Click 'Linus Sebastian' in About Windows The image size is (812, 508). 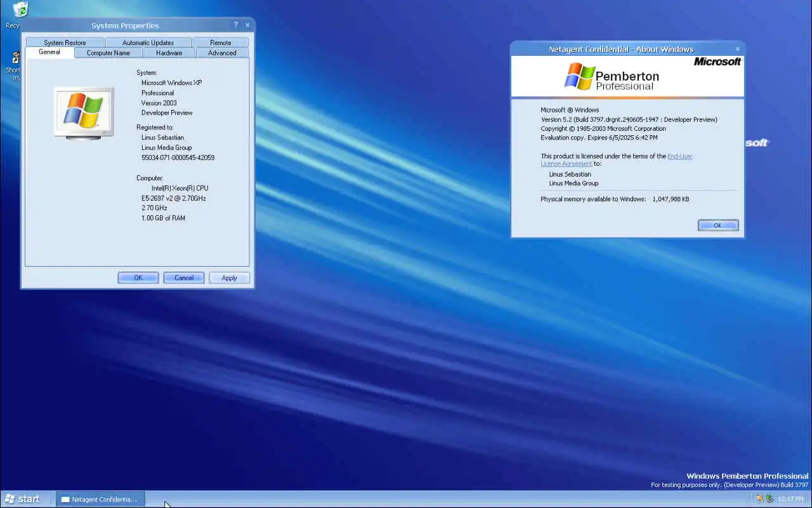point(570,174)
